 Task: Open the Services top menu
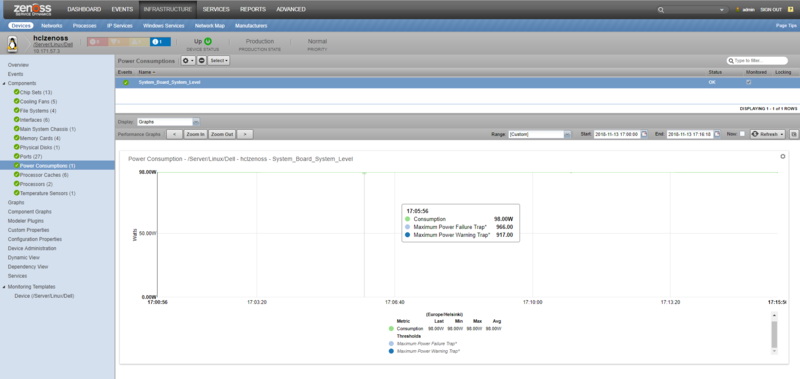(216, 9)
